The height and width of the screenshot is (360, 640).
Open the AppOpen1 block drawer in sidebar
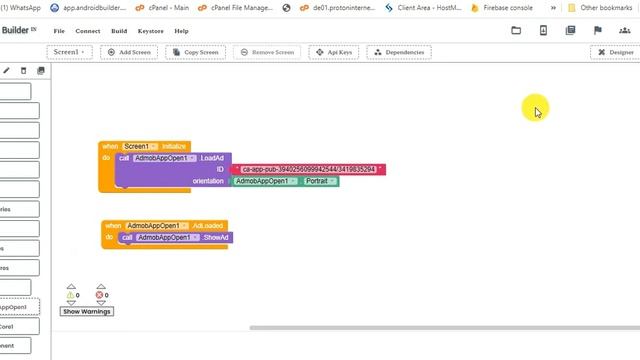[20, 307]
